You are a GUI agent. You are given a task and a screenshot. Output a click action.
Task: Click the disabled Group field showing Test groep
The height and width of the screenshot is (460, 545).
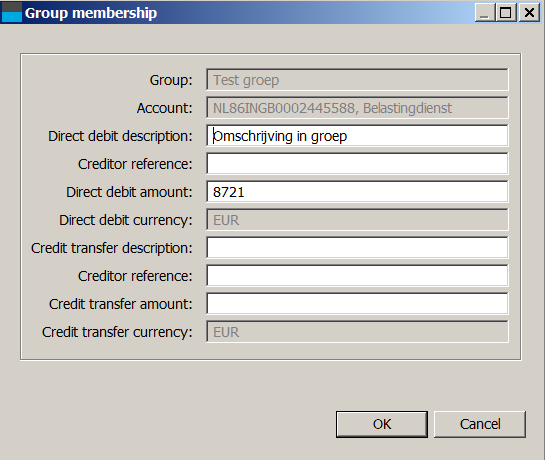click(357, 80)
